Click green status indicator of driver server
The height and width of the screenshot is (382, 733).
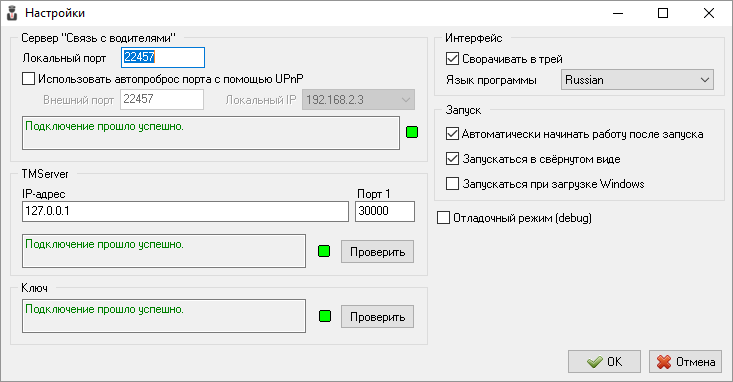click(412, 132)
